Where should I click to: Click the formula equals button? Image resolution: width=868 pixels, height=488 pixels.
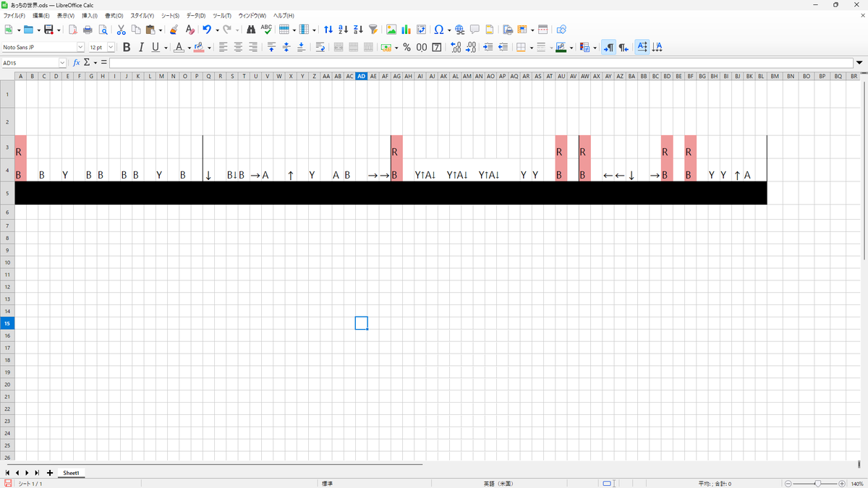[x=104, y=63]
